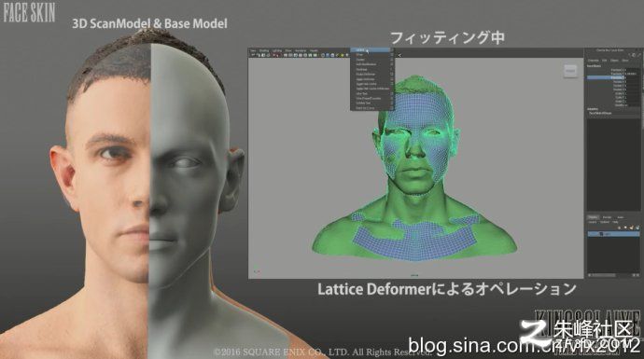Click the blue shaded-display icon in panel toolbar
The image size is (644, 359).
pyautogui.click(x=328, y=55)
